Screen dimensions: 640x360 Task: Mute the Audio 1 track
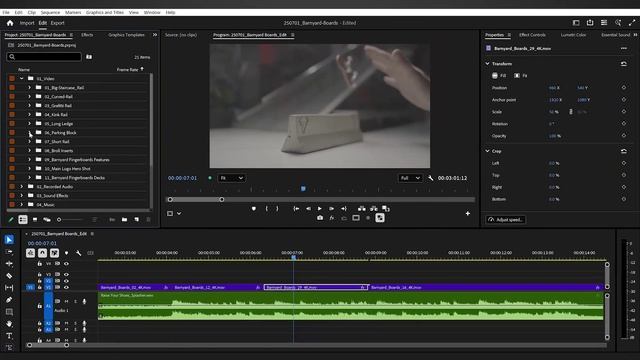(67, 301)
